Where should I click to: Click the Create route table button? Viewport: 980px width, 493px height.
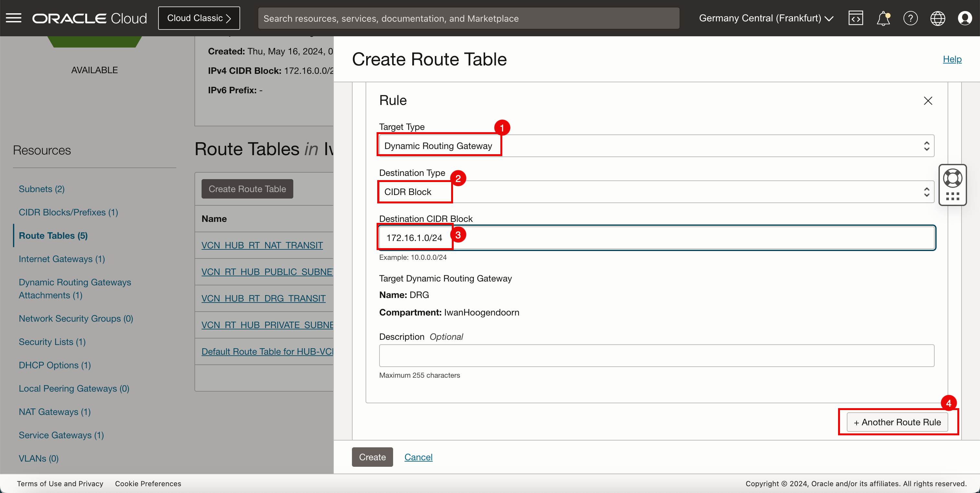click(247, 189)
